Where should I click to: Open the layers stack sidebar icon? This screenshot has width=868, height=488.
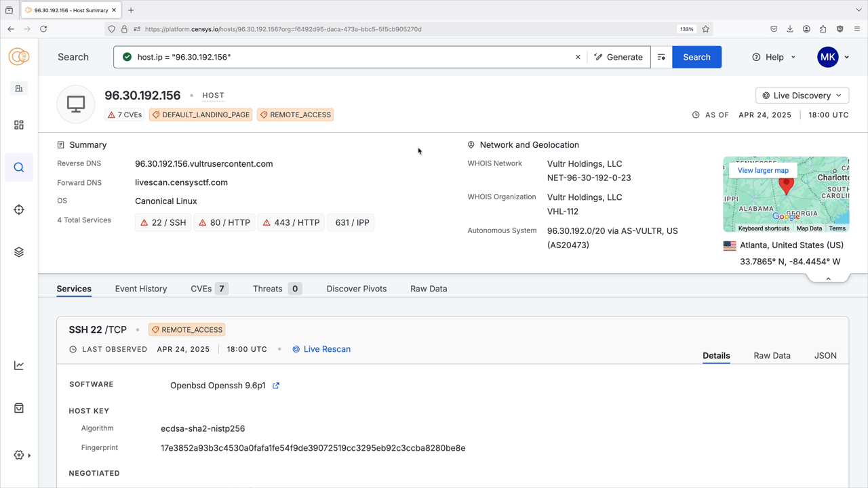19,252
